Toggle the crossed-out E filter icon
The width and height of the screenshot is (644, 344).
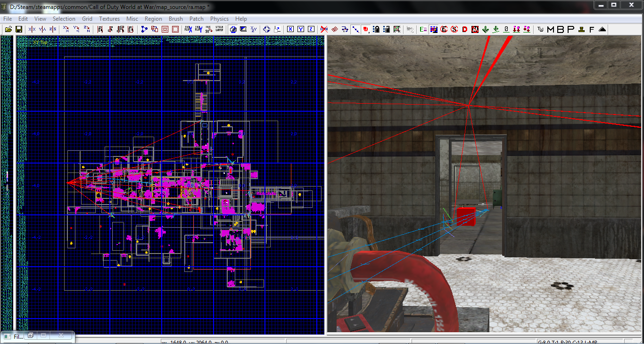pos(444,29)
